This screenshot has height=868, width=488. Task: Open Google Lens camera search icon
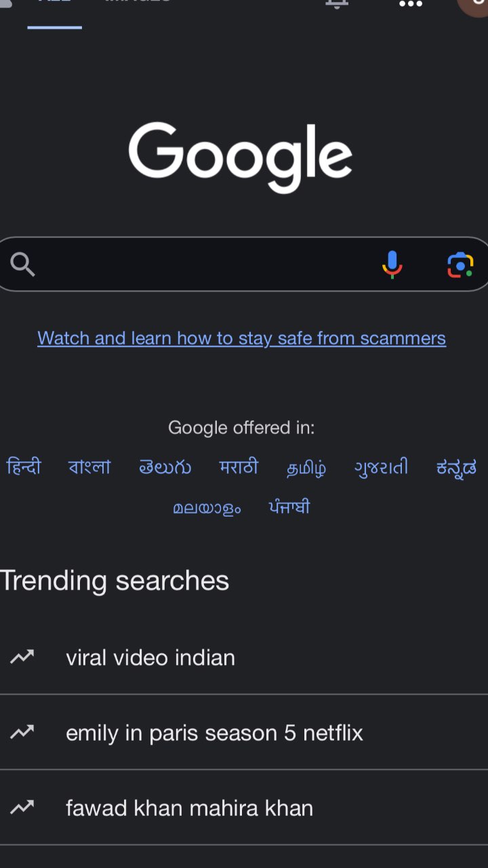coord(460,264)
